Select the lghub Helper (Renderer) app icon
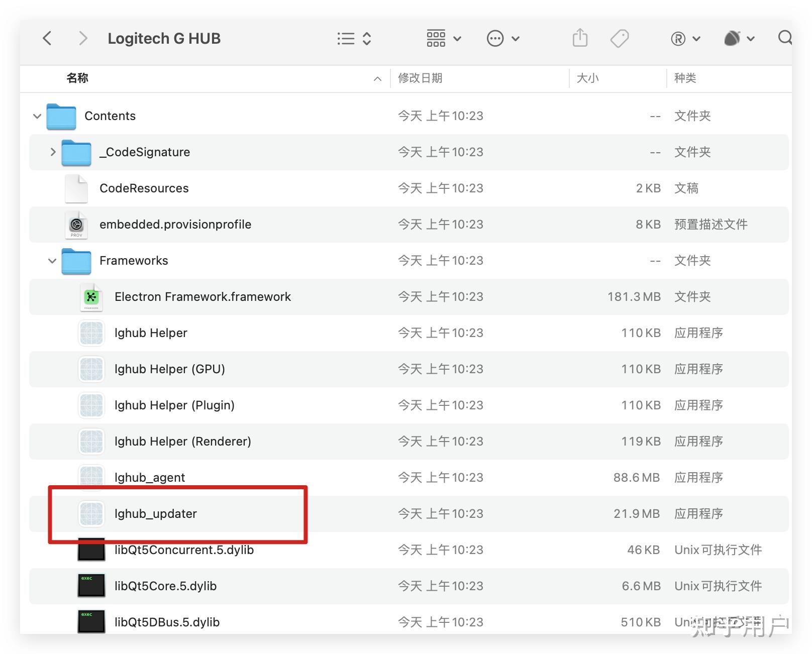Image resolution: width=812 pixels, height=654 pixels. (91, 442)
